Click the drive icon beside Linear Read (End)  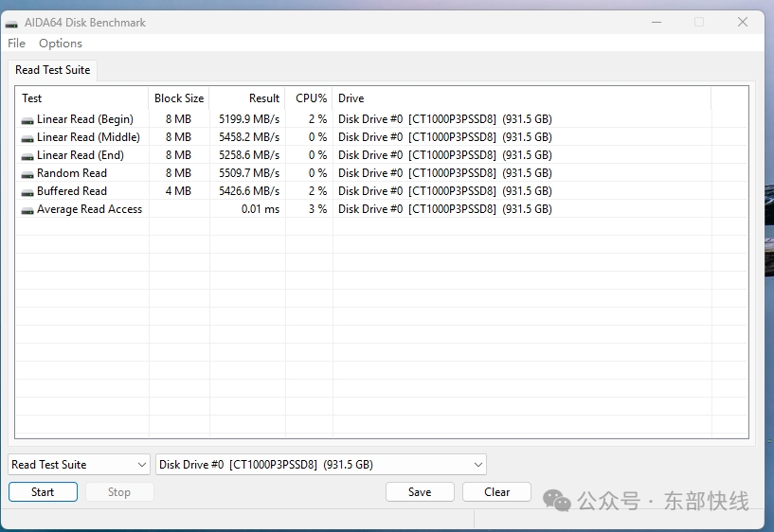tap(27, 156)
